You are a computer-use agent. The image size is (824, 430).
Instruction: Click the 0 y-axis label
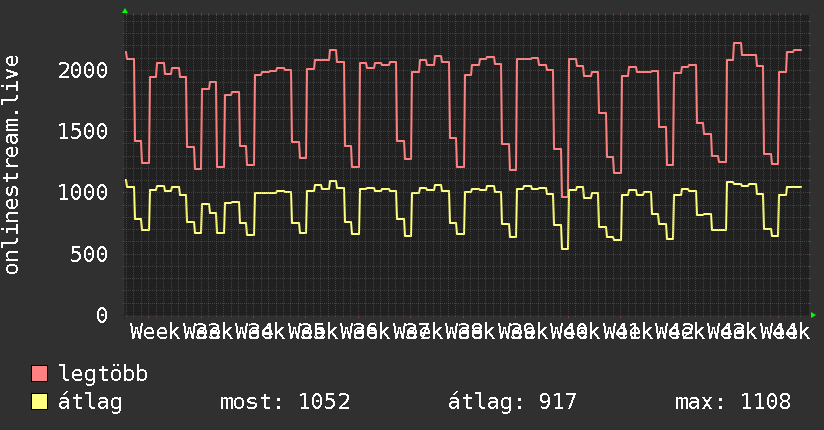[x=102, y=315]
